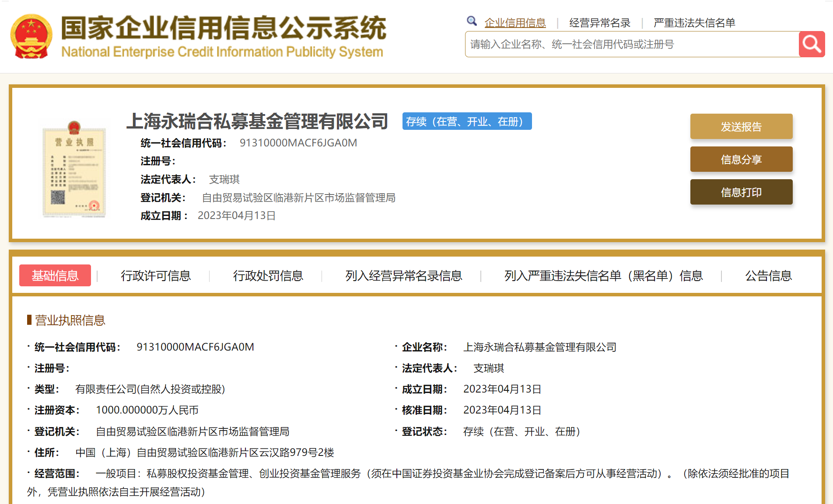The image size is (833, 504).
Task: Click the company type 有限责任公司(自然人投资或控股)
Action: 150,389
